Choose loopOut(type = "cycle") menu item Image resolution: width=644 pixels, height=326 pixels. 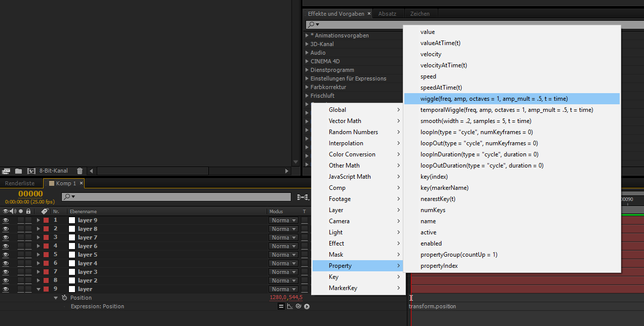pos(512,143)
